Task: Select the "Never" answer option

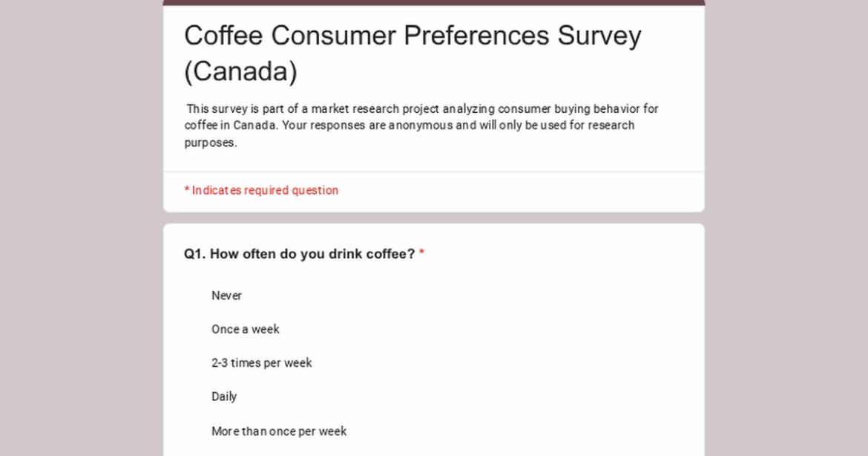Action: pyautogui.click(x=226, y=295)
